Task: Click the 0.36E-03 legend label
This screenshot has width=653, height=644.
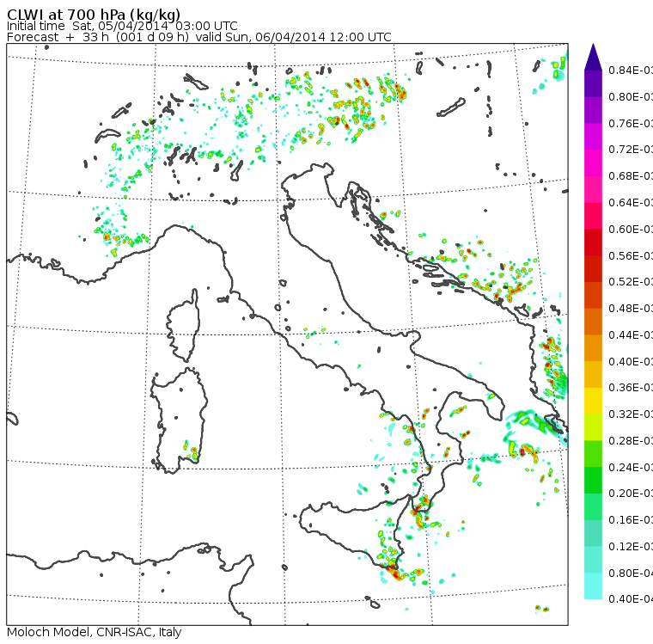Action: coord(631,388)
